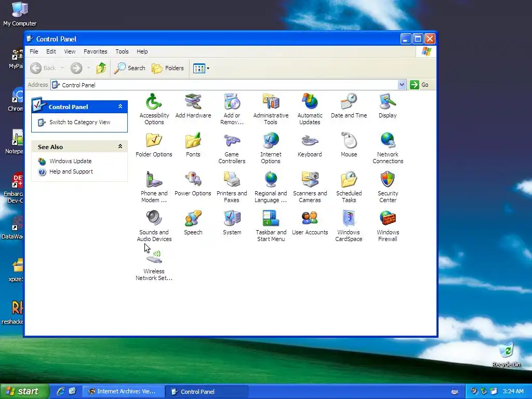
Task: Click the Go button
Action: (x=419, y=85)
